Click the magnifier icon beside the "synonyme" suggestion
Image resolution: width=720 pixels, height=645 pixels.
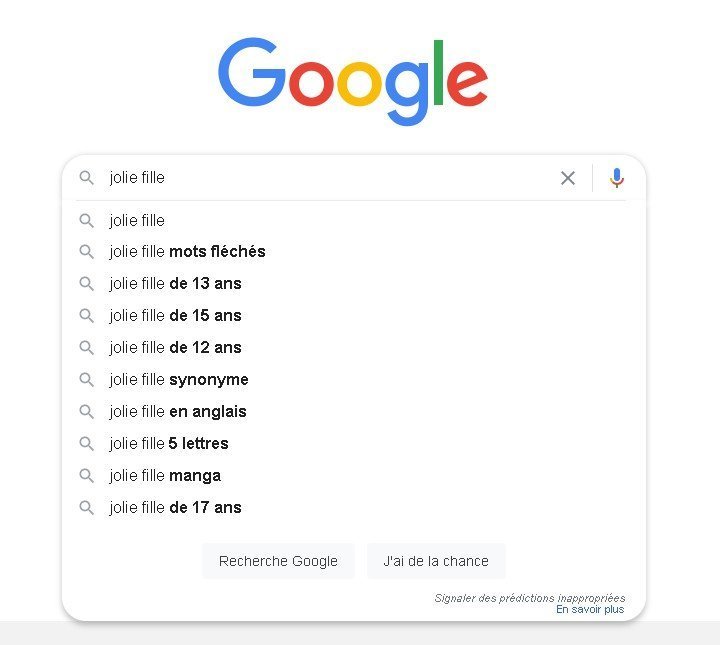click(x=87, y=380)
